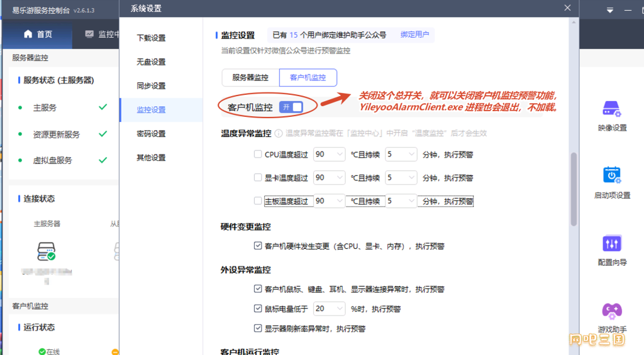Click the 绑定用户 link

click(x=414, y=35)
